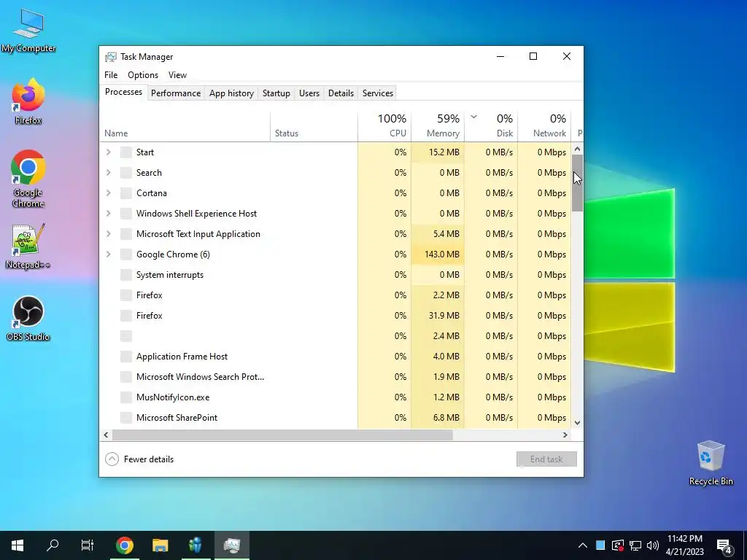Open the File menu

pos(111,75)
